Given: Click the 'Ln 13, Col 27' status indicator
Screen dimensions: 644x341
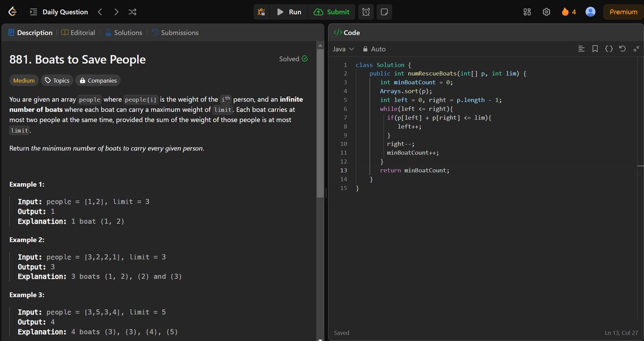Looking at the screenshot, I should coord(622,333).
